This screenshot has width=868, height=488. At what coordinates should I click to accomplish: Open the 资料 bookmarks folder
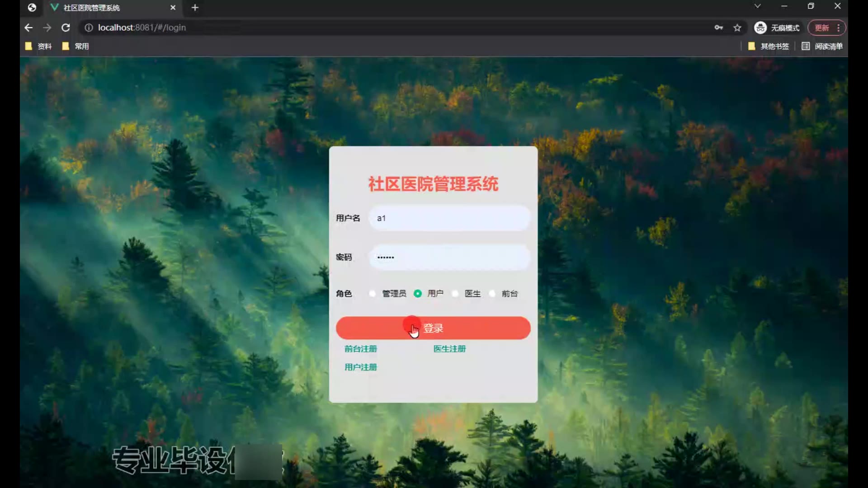pos(38,46)
